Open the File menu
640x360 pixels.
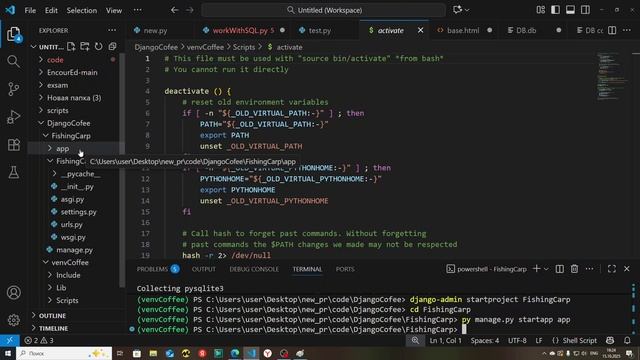pyautogui.click(x=30, y=10)
